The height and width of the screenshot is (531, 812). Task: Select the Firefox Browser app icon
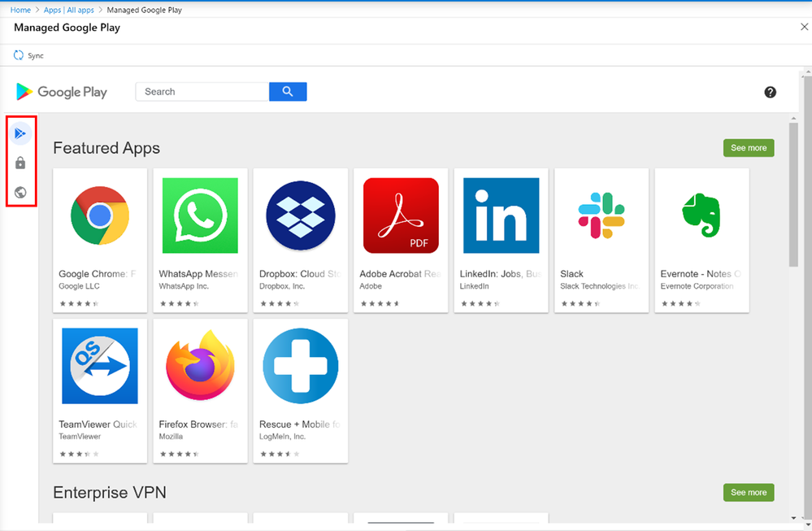tap(200, 364)
